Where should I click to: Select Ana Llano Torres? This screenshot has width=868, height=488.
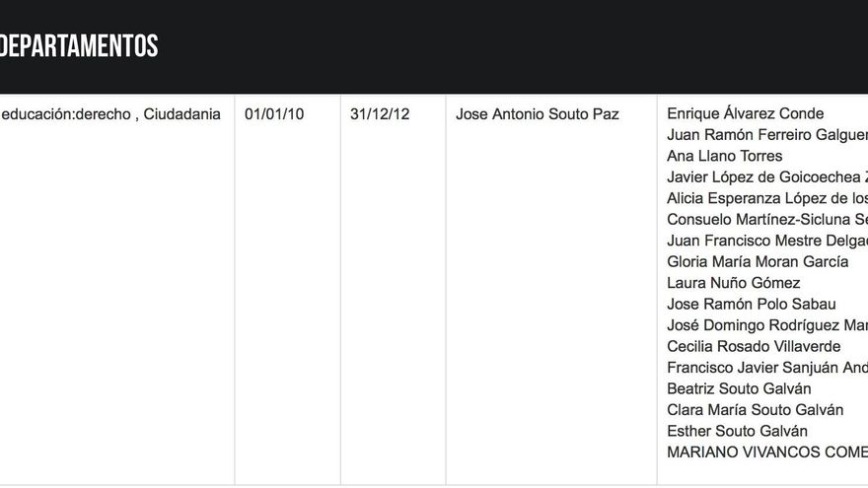click(725, 156)
